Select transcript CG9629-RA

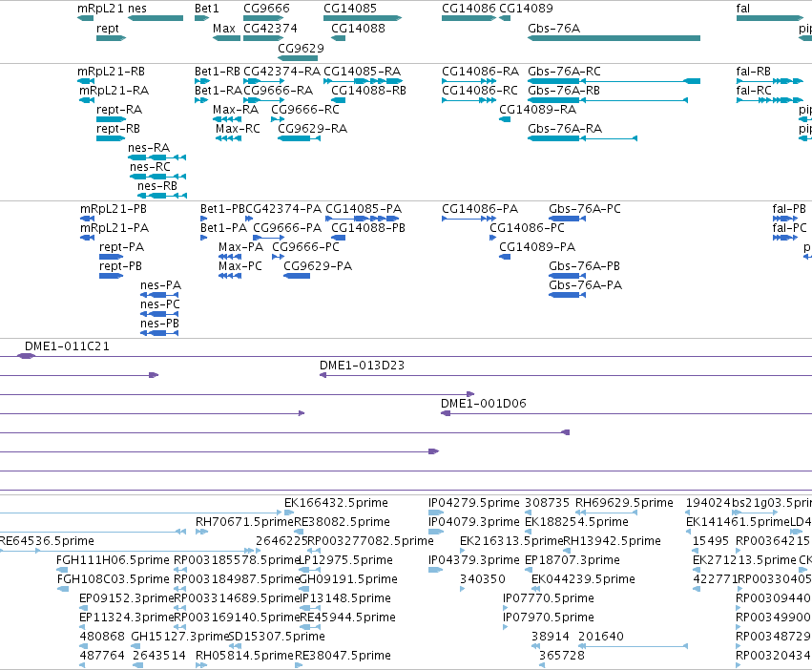(x=299, y=138)
